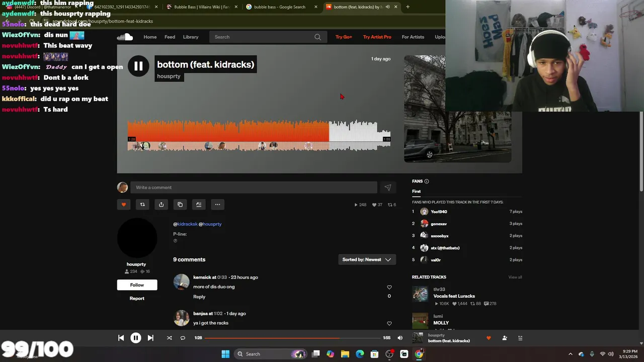Open the More options ellipsis button
The width and height of the screenshot is (644, 362).
pos(217,205)
